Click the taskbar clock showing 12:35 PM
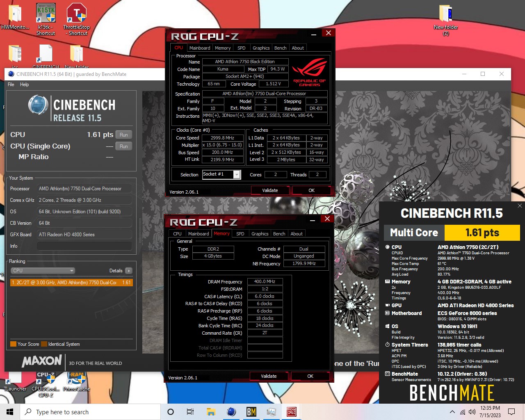The width and height of the screenshot is (525, 420). (x=490, y=412)
